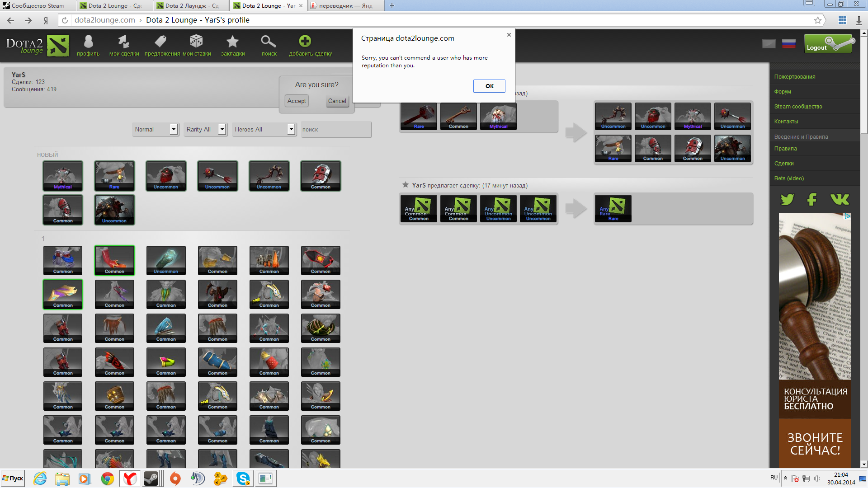The width and height of the screenshot is (868, 488).
Task: Click the page scrollbar down arrow
Action: (863, 464)
